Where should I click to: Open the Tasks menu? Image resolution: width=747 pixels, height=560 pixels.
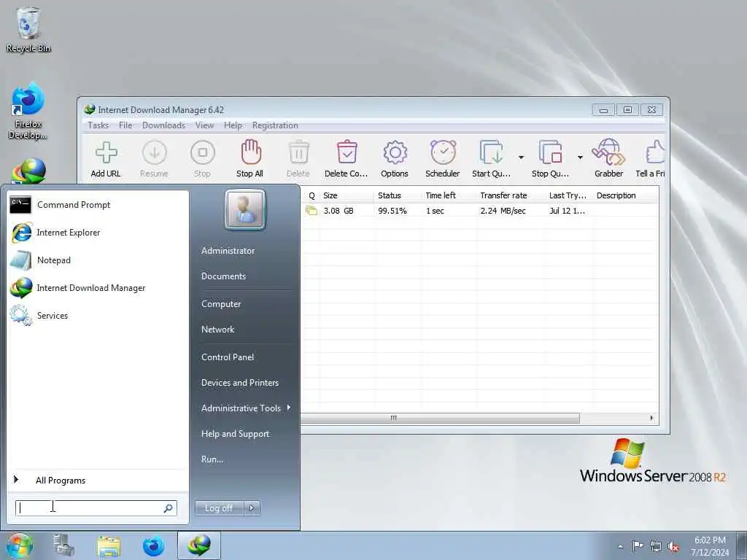point(98,125)
